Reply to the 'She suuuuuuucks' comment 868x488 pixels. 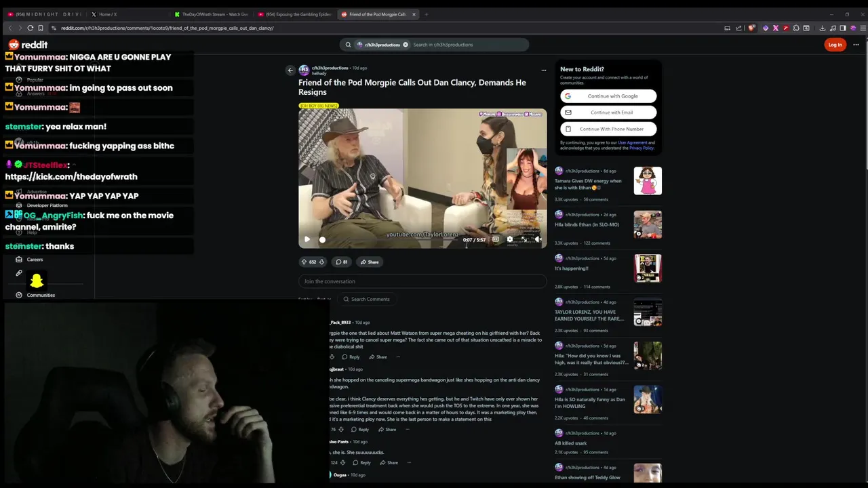(362, 462)
